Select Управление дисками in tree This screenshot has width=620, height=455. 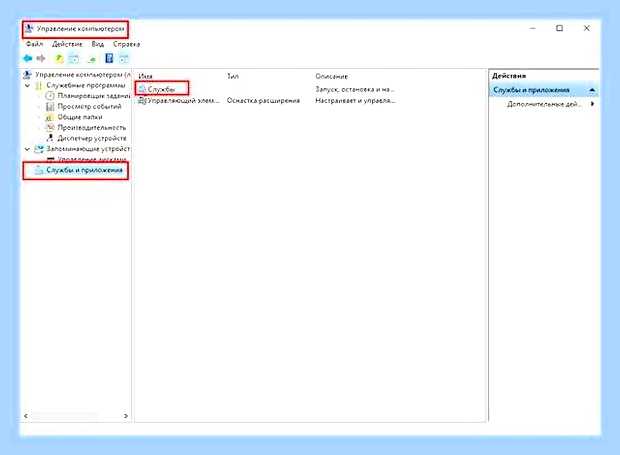[92, 159]
